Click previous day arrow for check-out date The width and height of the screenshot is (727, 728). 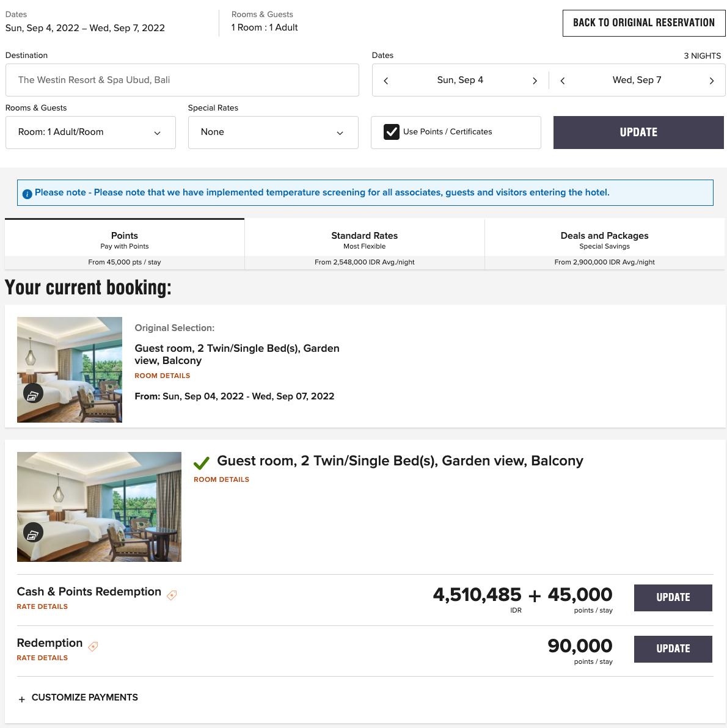[x=563, y=81]
